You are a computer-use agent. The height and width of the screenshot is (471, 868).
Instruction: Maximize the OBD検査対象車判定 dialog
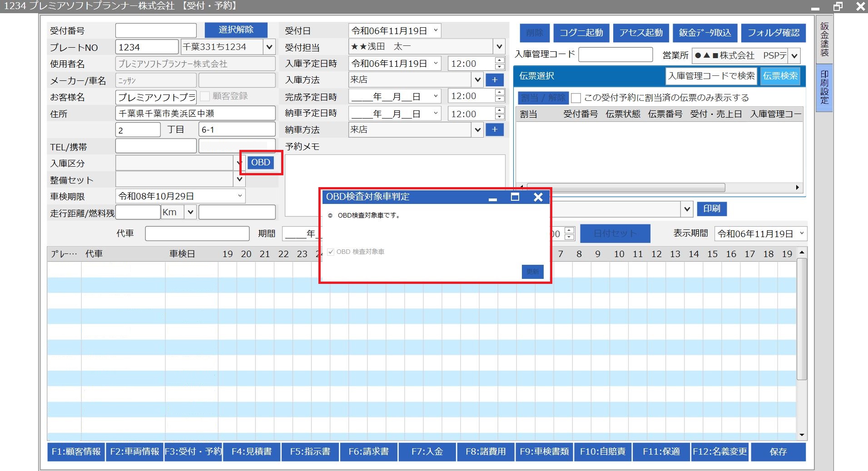(515, 197)
